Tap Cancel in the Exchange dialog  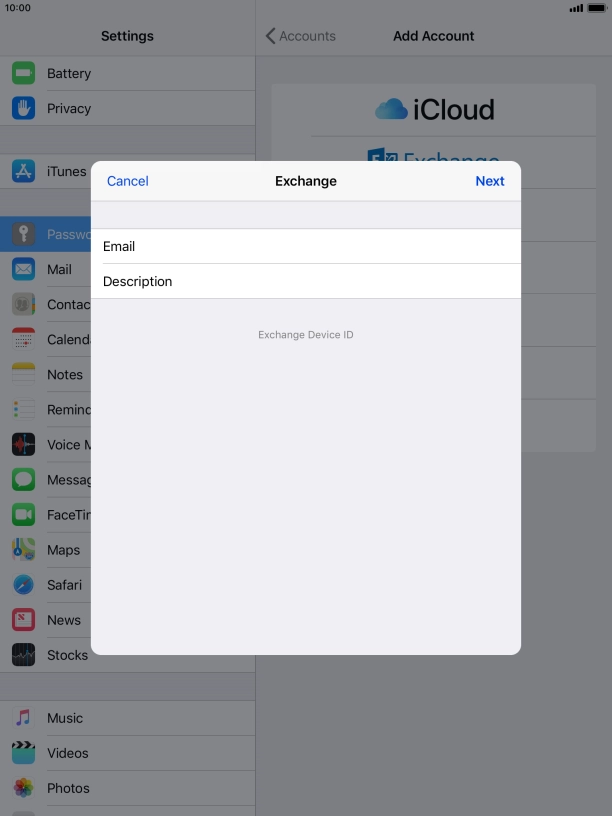click(x=128, y=181)
